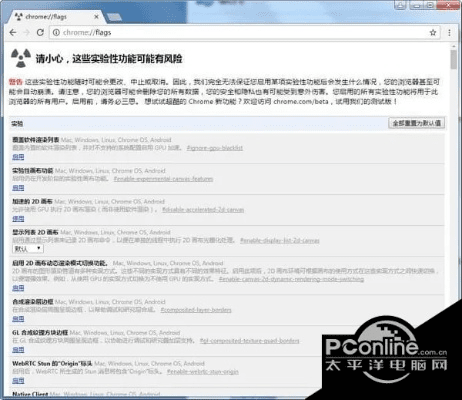Reload the chrome://flags page

(40, 32)
